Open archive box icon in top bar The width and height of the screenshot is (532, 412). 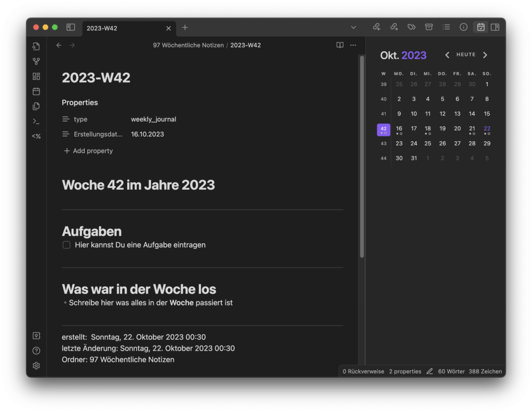click(429, 27)
